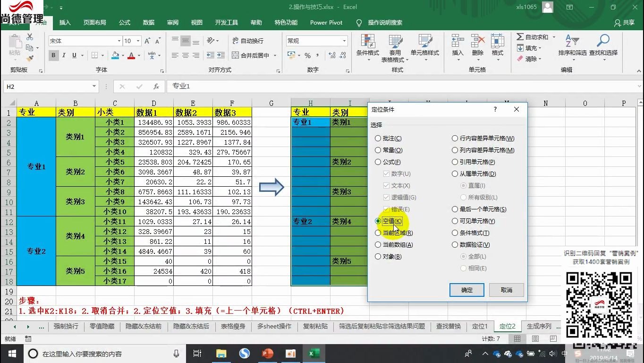Image resolution: width=644 pixels, height=363 pixels.
Task: Open the red font color swatch
Action: pyautogui.click(x=131, y=55)
